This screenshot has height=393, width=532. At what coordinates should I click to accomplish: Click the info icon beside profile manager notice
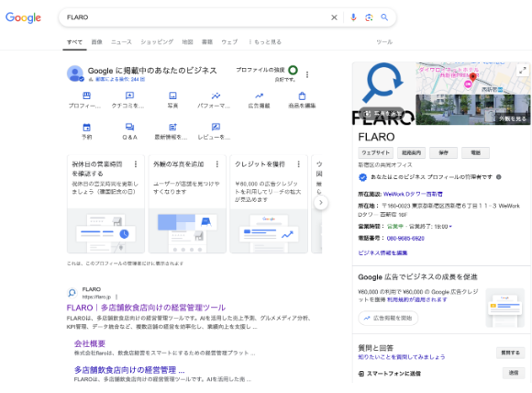click(x=499, y=177)
